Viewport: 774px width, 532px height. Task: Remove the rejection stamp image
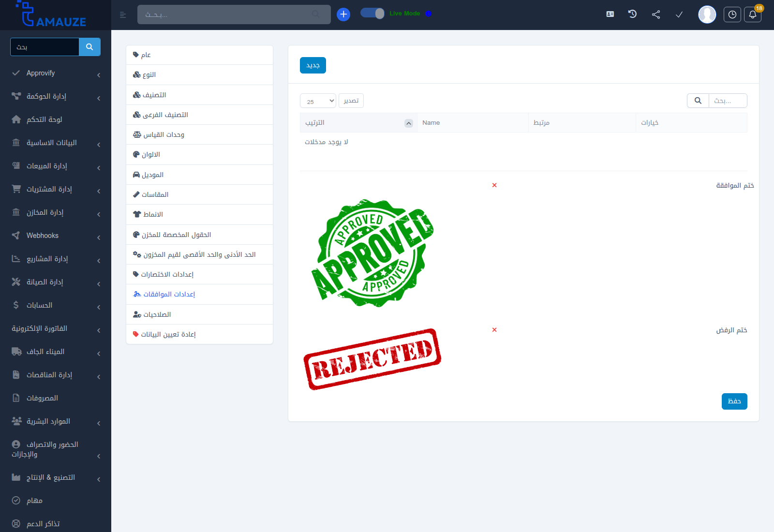tap(494, 330)
